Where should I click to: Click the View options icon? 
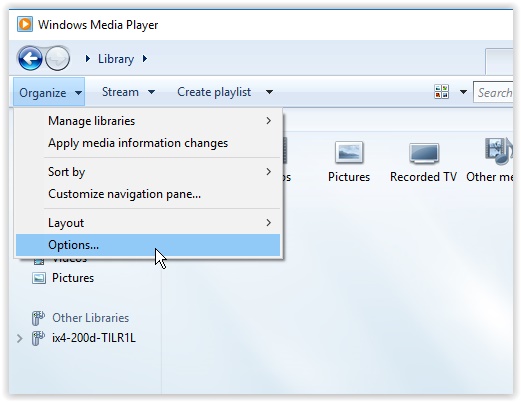point(441,92)
